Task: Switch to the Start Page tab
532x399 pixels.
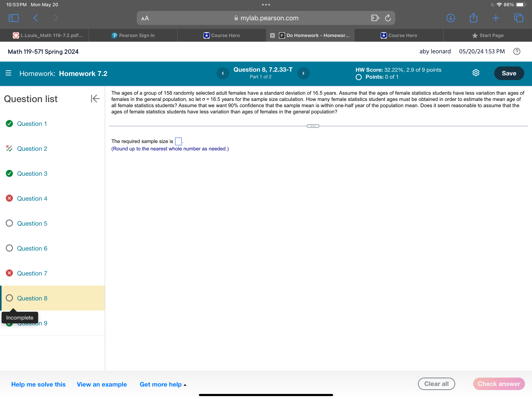Action: (488, 35)
